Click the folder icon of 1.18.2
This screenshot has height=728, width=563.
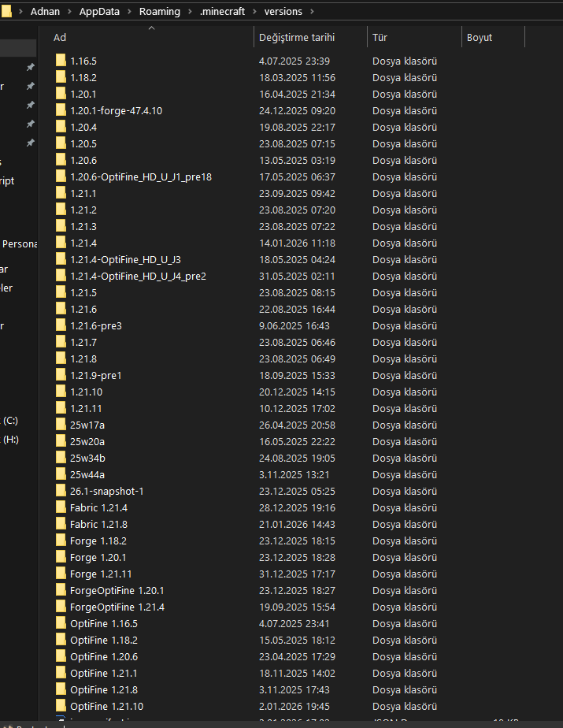(x=61, y=77)
